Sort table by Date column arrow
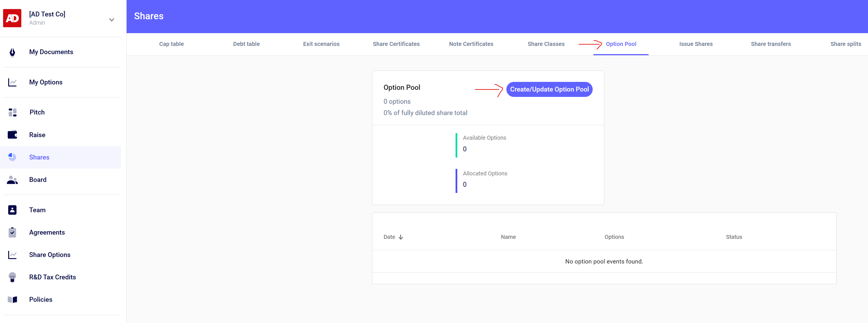Image resolution: width=868 pixels, height=323 pixels. tap(401, 237)
